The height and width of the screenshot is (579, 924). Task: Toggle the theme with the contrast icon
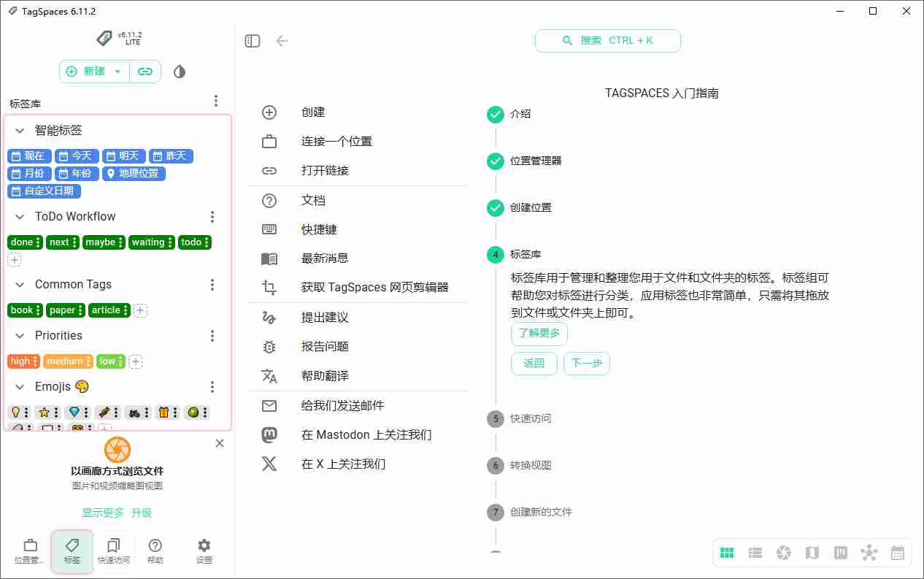[179, 72]
